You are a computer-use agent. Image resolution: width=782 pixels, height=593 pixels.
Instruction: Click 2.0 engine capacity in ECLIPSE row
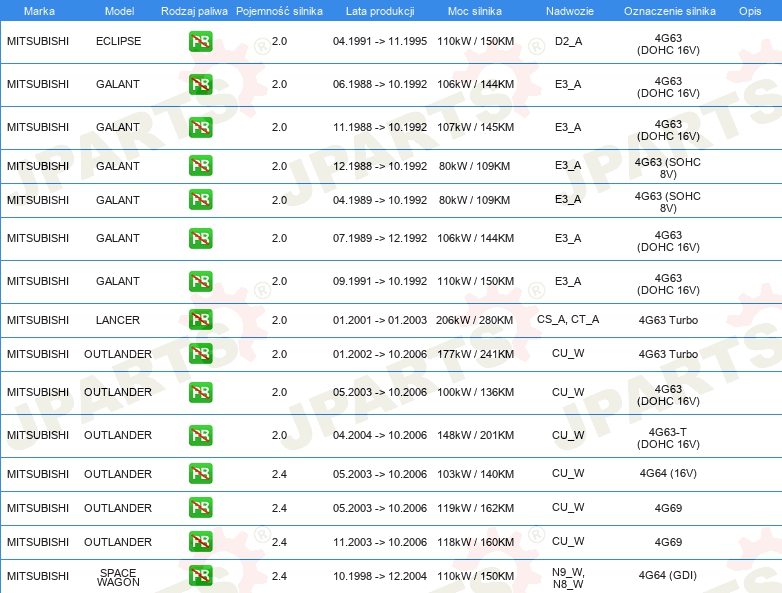(x=279, y=41)
